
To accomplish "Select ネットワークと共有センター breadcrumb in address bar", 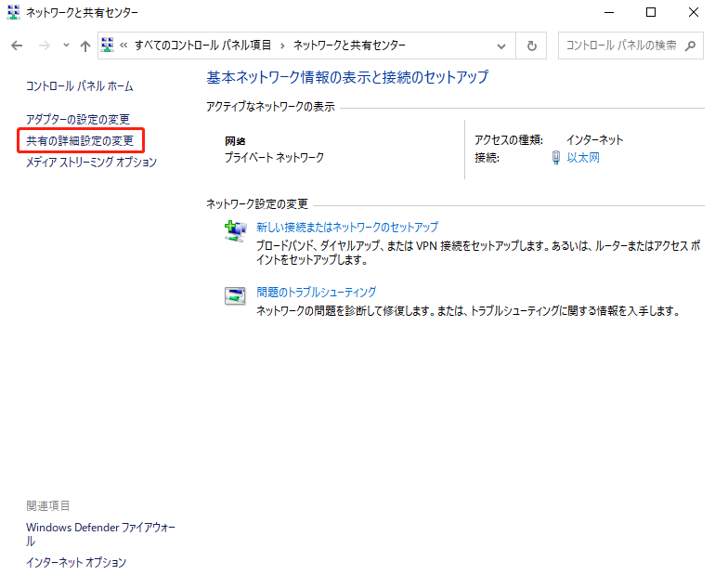I will pos(349,46).
